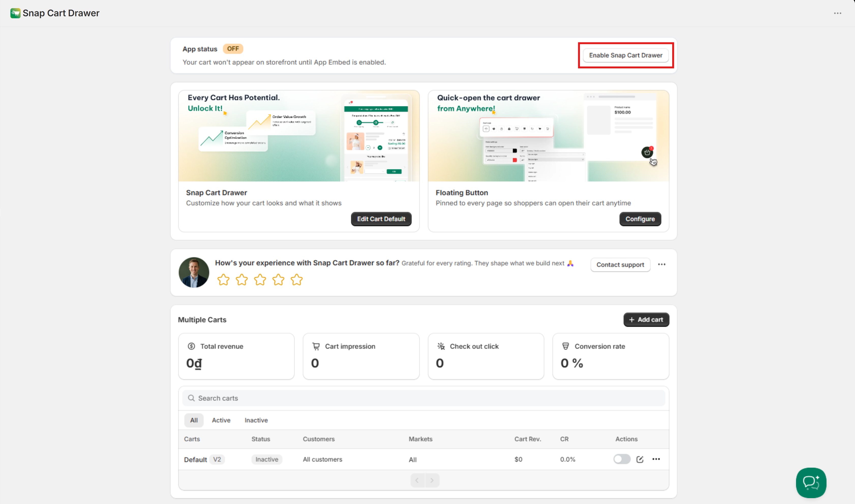Click the Markets column header
This screenshot has height=504, width=855.
point(420,439)
